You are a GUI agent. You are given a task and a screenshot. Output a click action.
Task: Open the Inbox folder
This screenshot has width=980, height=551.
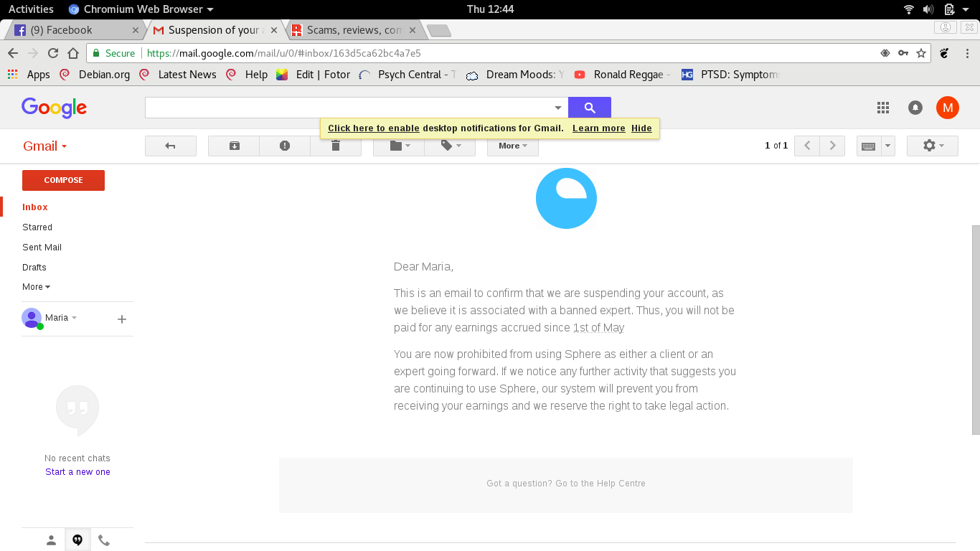(35, 207)
